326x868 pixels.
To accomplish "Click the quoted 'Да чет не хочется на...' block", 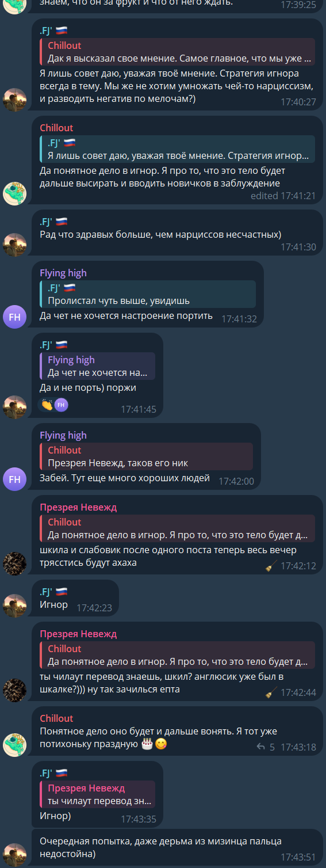I will point(98,366).
